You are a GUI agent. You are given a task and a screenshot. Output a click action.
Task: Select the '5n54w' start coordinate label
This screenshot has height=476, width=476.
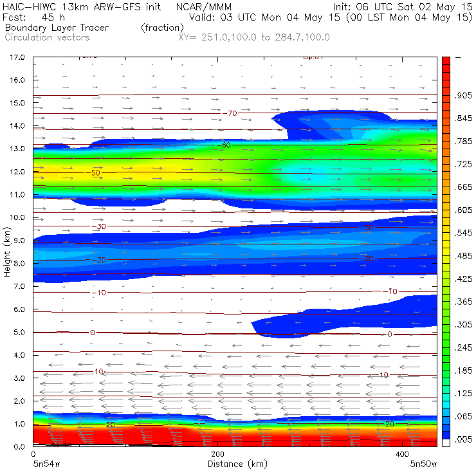tap(46, 464)
